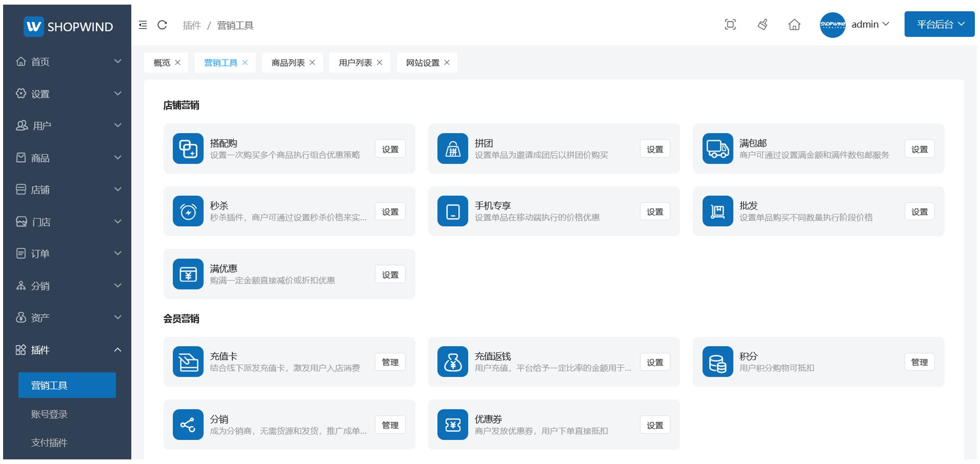The image size is (980, 464).
Task: Switch to the 概览 tab
Action: pyautogui.click(x=161, y=62)
